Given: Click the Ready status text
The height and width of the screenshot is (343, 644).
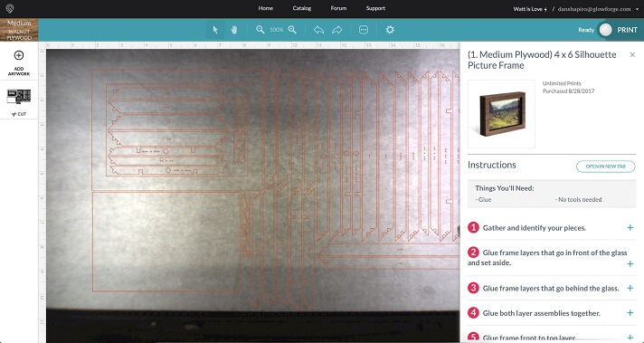Looking at the screenshot, I should [586, 30].
